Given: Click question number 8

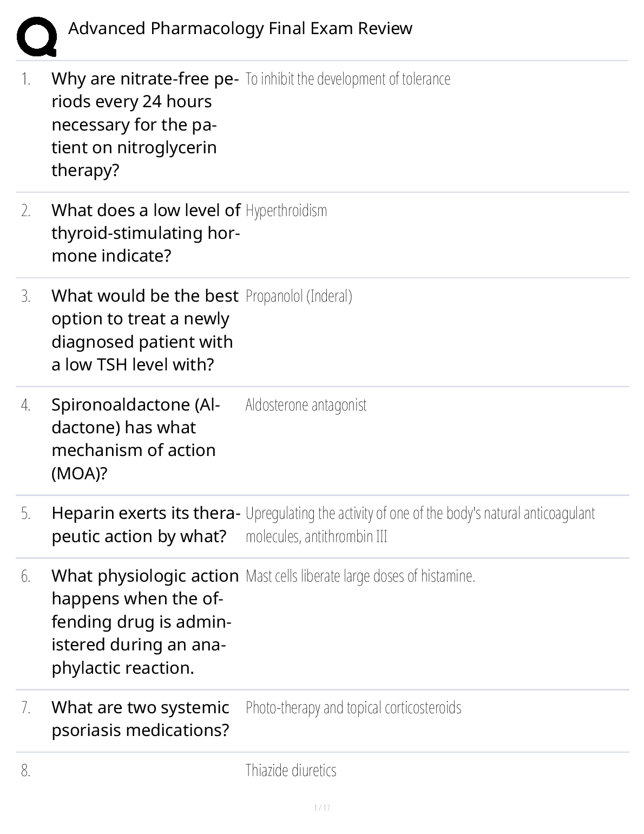Looking at the screenshot, I should coord(25,771).
